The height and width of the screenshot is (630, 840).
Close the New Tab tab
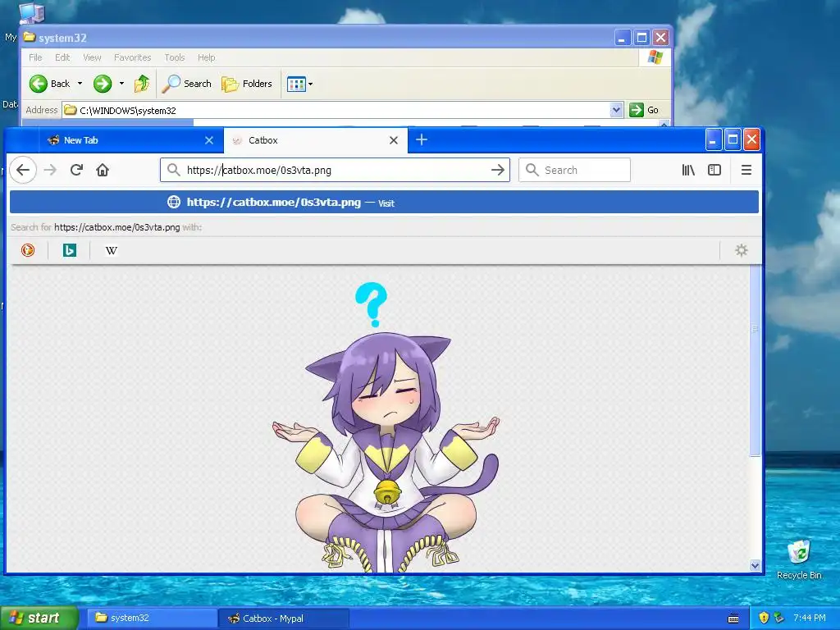[209, 140]
